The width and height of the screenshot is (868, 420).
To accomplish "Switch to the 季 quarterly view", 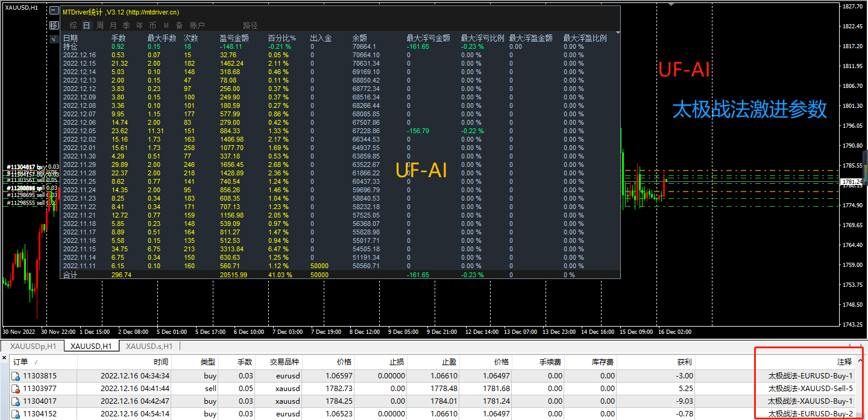I will 126,25.
